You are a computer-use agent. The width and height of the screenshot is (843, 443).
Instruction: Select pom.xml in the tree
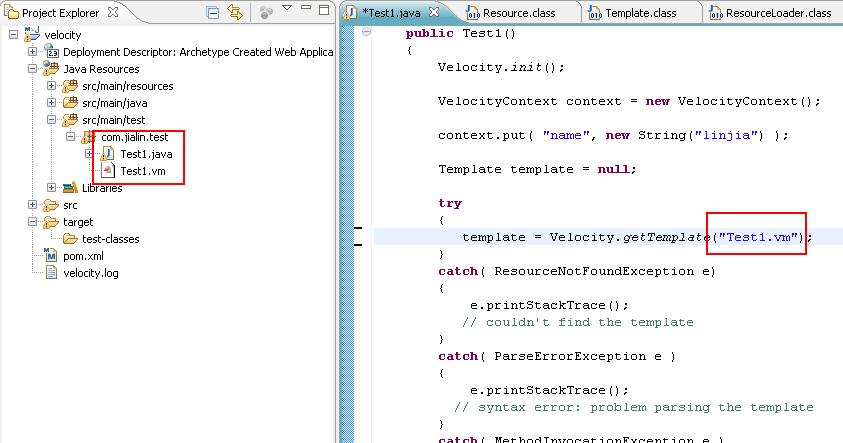click(x=83, y=256)
